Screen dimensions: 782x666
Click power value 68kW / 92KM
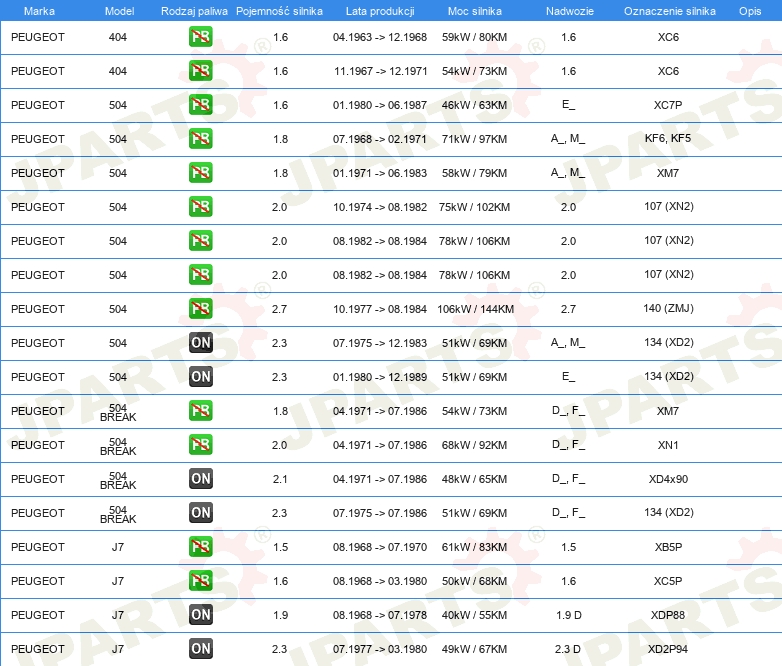[x=474, y=445]
